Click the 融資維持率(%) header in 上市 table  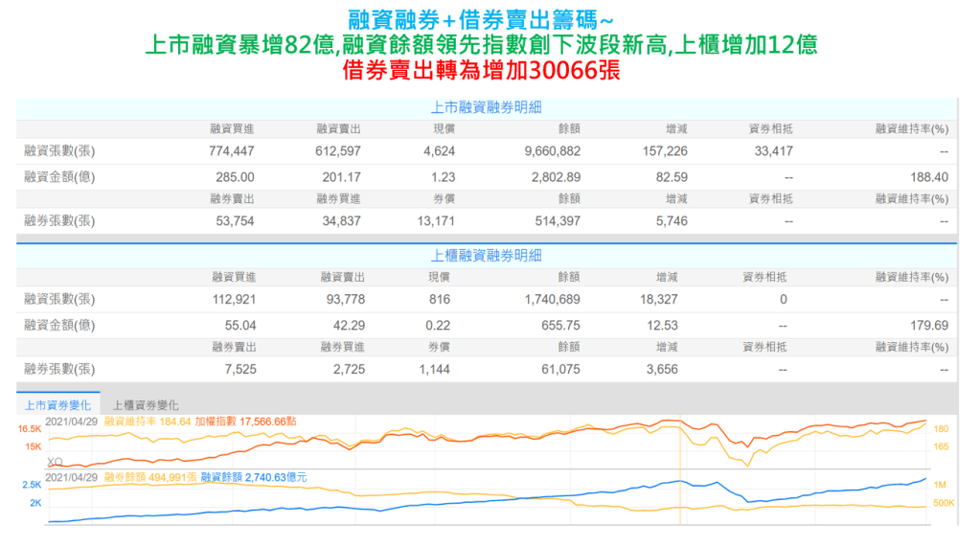point(911,129)
